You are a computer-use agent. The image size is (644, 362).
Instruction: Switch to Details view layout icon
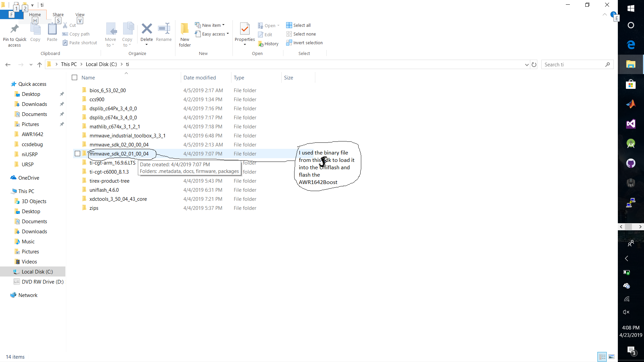602,357
